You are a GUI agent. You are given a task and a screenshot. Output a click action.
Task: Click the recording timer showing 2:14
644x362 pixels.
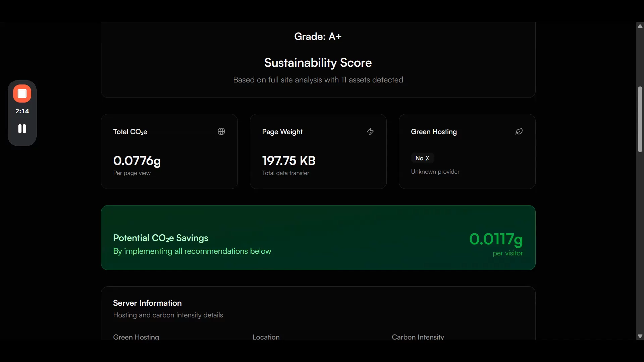pyautogui.click(x=22, y=111)
